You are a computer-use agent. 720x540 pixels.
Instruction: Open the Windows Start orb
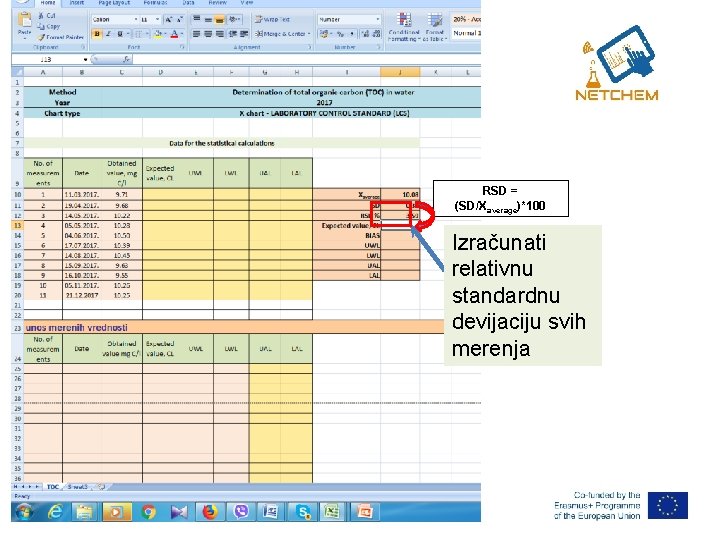[24, 512]
